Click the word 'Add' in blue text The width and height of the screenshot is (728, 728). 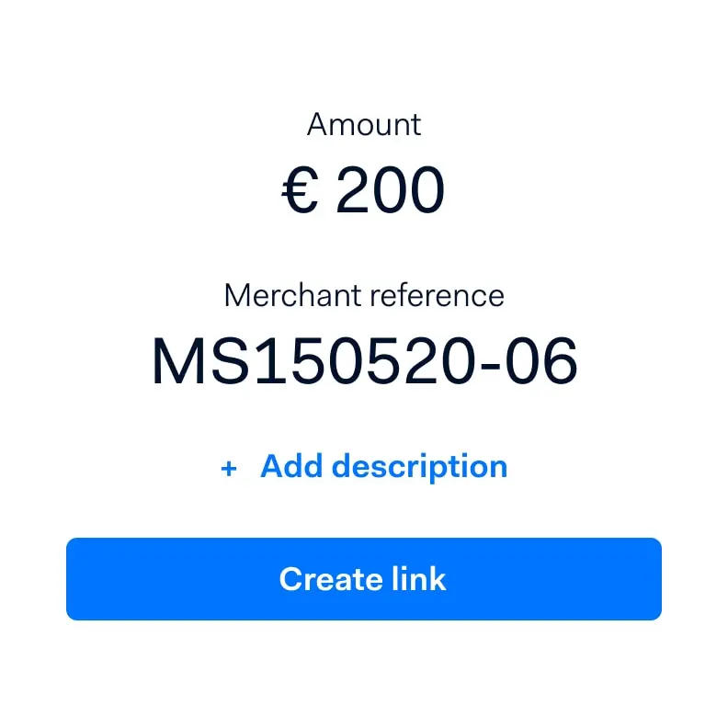(291, 467)
